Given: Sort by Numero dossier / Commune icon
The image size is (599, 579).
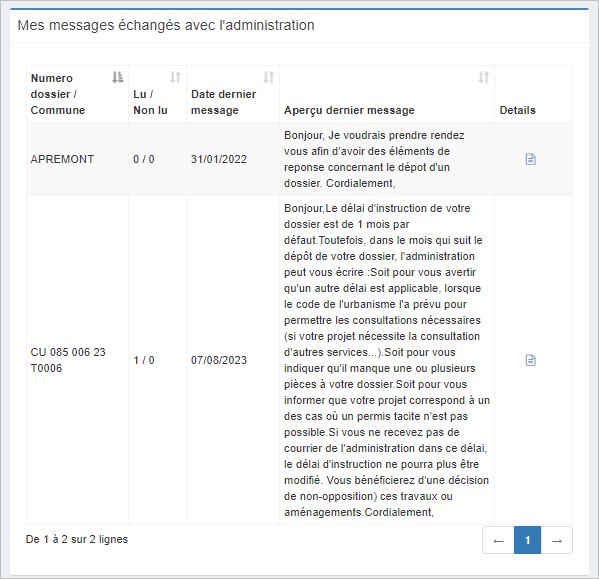Looking at the screenshot, I should click(118, 77).
